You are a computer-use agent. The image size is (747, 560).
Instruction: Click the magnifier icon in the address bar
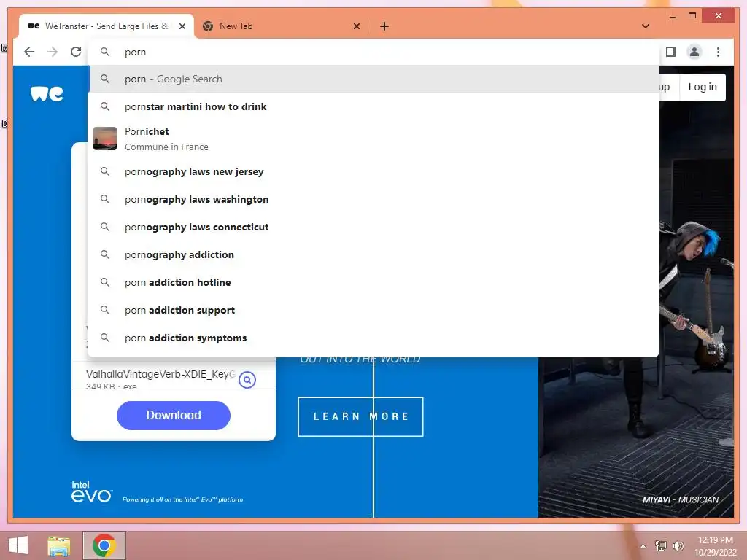coord(105,52)
